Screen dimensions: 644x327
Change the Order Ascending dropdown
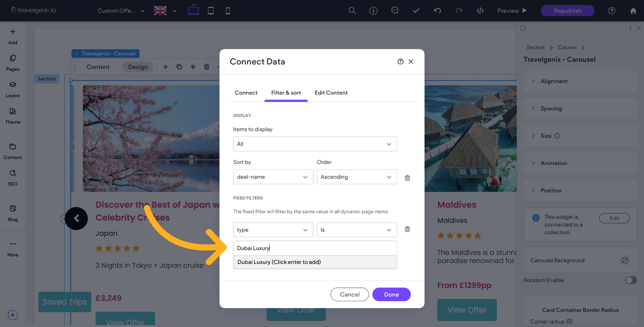(357, 177)
